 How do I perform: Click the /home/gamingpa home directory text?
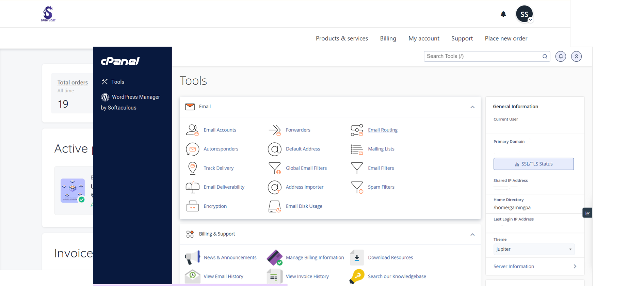tap(512, 208)
